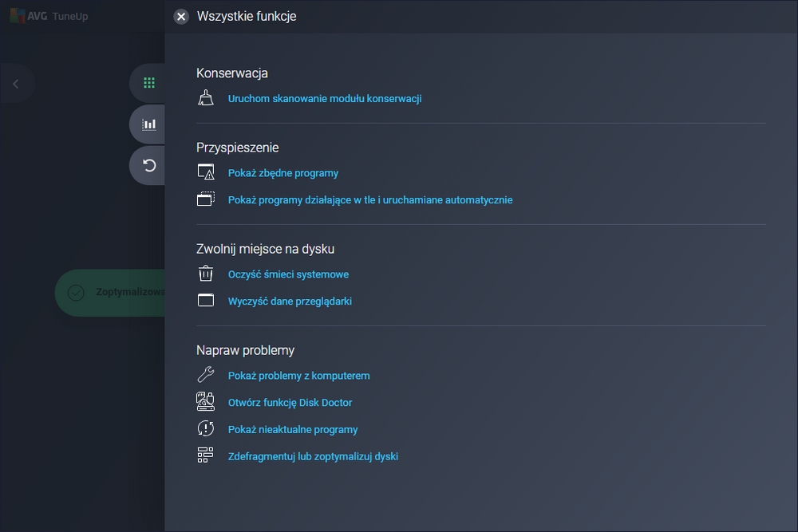Click the Konserwacja section heading

pos(232,73)
